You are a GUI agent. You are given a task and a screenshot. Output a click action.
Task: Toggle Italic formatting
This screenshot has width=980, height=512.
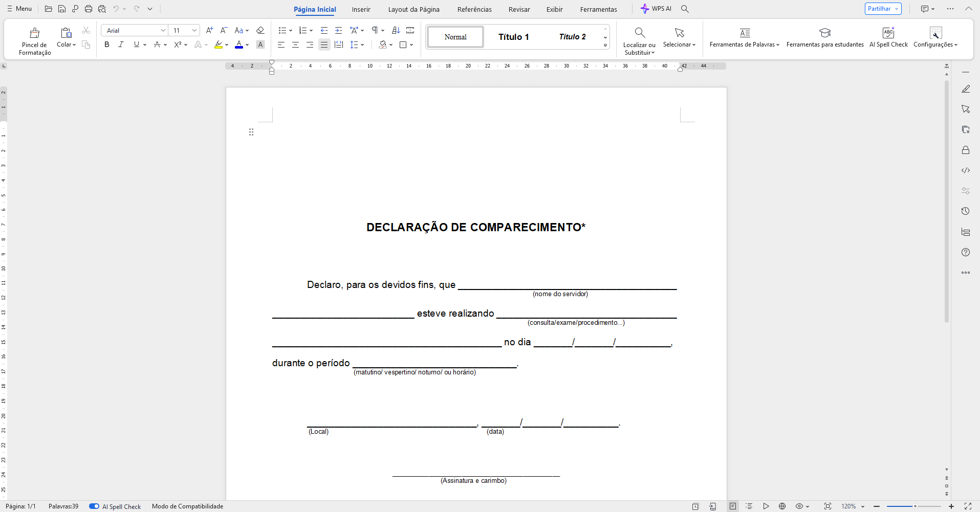pos(121,44)
